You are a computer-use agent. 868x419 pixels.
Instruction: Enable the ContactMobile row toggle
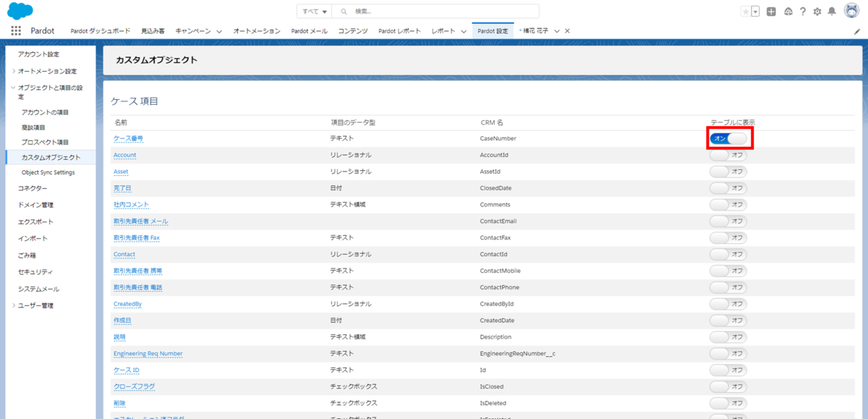[x=728, y=271]
